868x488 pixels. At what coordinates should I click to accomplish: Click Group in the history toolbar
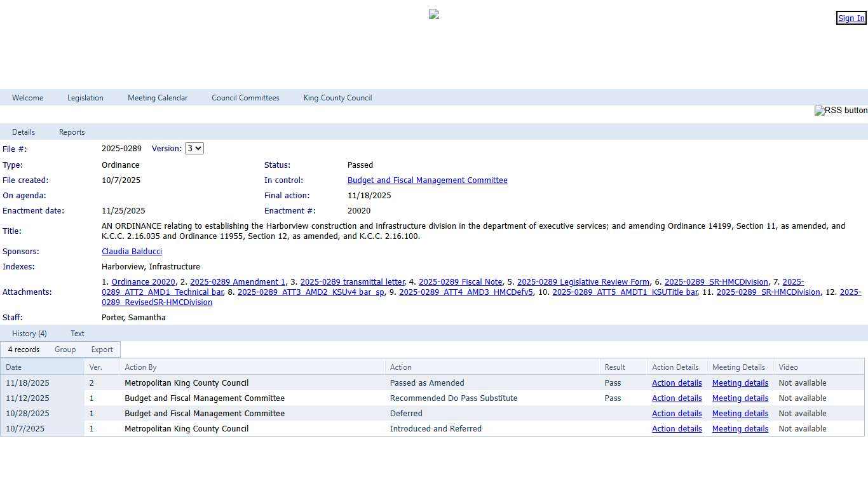click(x=65, y=349)
